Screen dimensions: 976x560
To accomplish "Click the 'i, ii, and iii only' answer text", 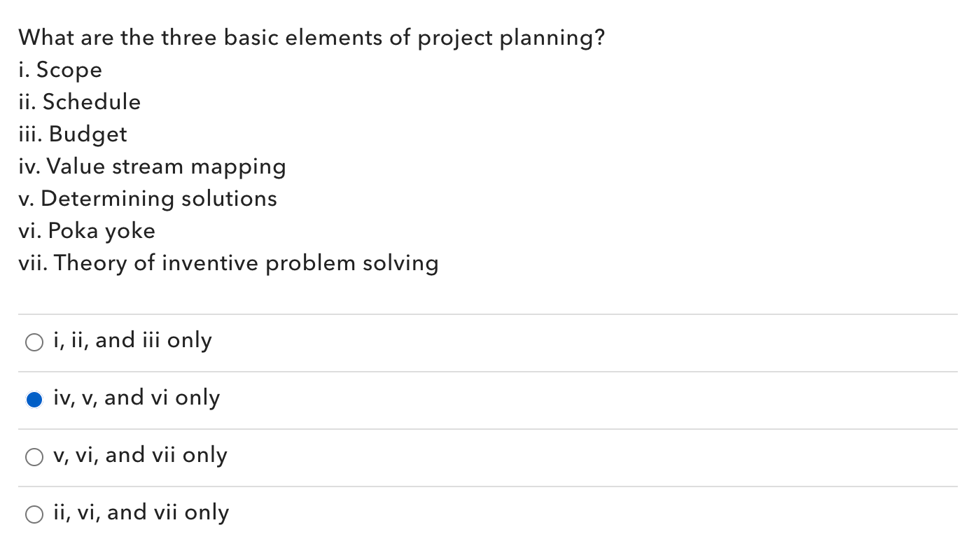I will pyautogui.click(x=132, y=340).
